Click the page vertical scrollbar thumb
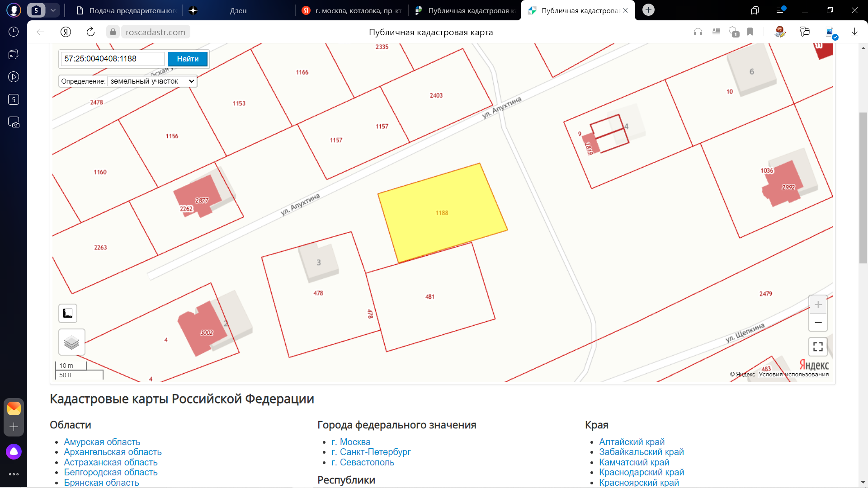 pos(863,188)
